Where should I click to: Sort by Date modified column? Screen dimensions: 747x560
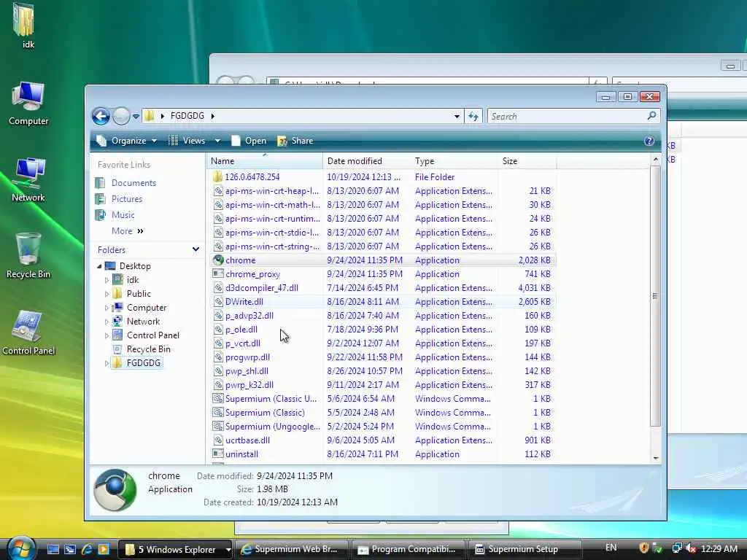coord(366,161)
